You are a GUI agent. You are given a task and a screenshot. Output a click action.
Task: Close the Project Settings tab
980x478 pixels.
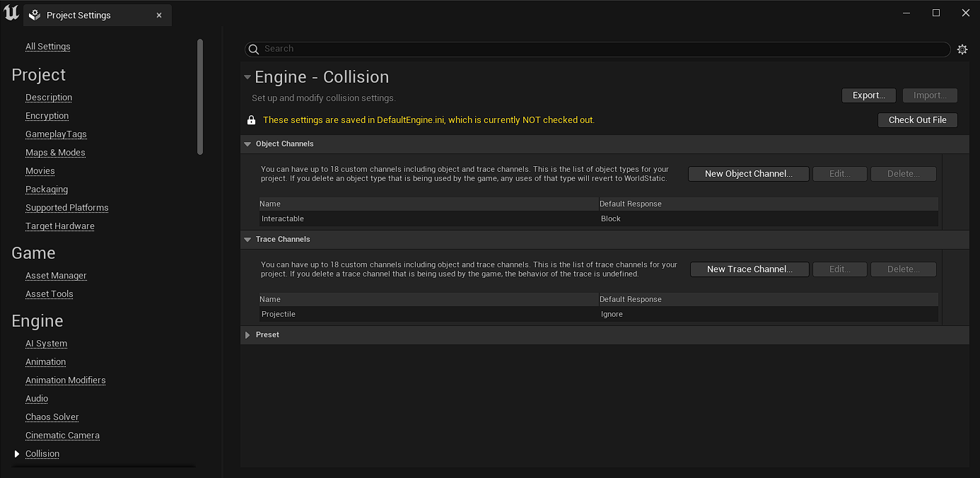click(159, 15)
